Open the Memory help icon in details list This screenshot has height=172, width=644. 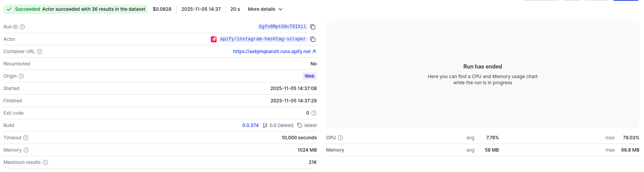pyautogui.click(x=26, y=150)
